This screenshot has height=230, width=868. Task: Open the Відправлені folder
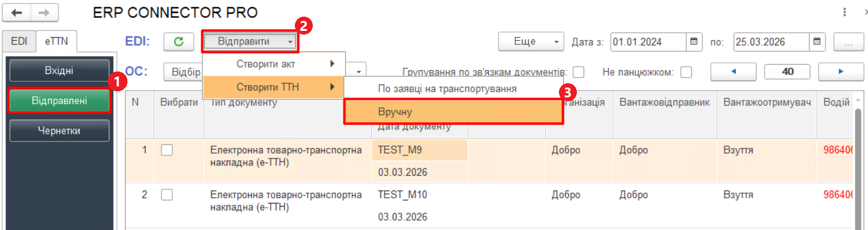coord(59,100)
